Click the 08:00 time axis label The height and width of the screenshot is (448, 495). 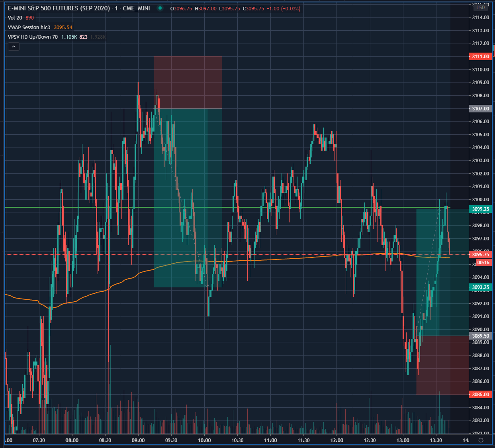[x=72, y=440]
